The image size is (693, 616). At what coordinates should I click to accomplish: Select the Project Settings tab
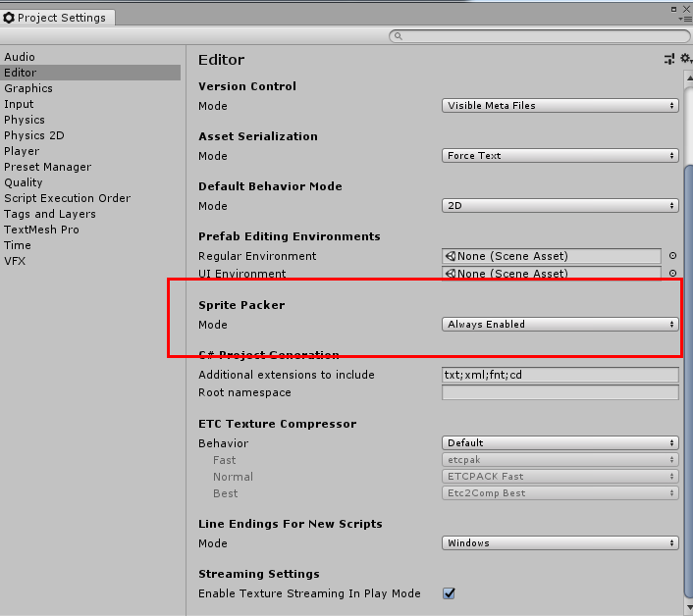coord(58,18)
